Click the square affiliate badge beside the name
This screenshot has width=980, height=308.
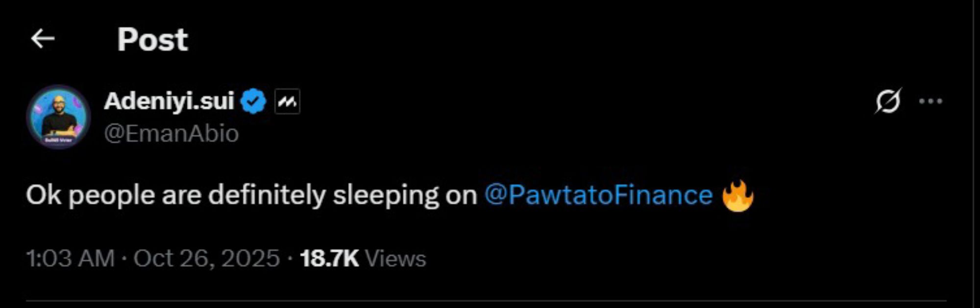287,102
